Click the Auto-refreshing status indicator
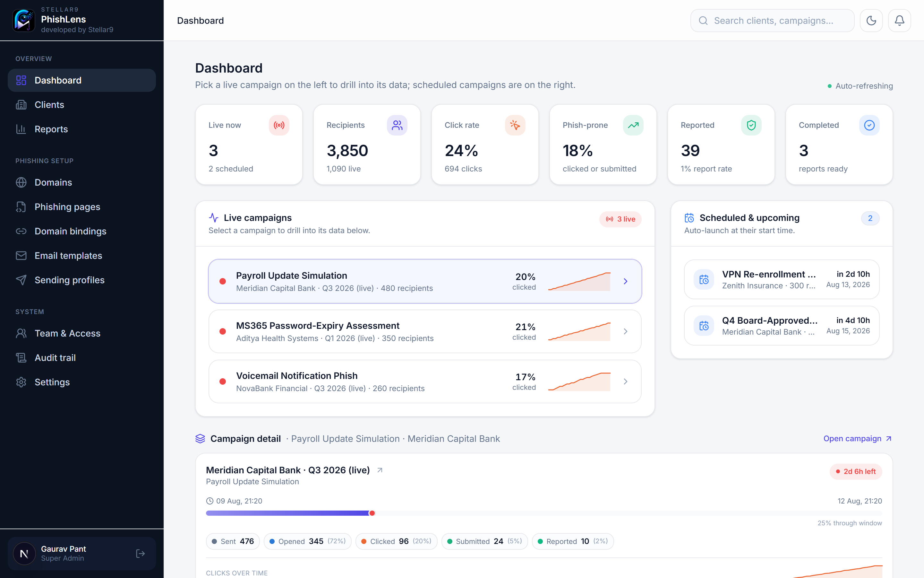924x578 pixels. point(860,86)
